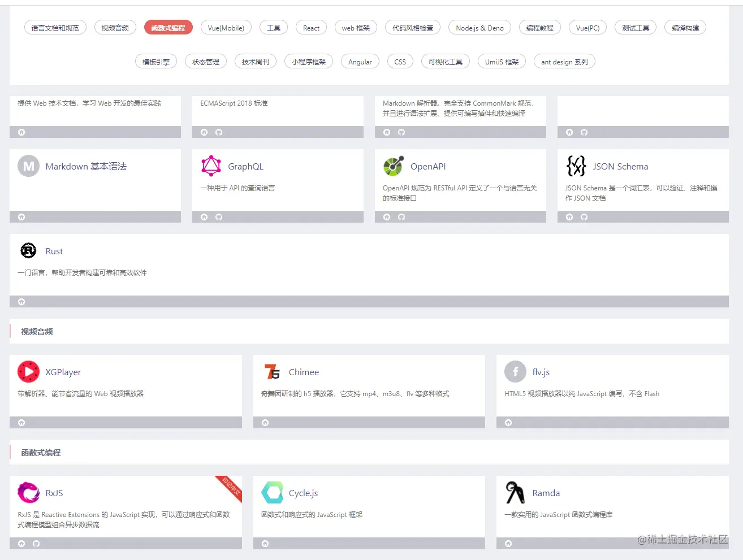Image resolution: width=743 pixels, height=560 pixels.
Task: Open GitHub icon on OpenAPI card
Action: click(x=401, y=217)
